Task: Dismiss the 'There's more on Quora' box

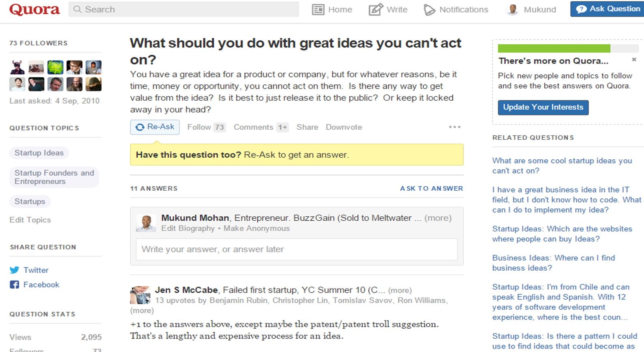Action: 634,60
